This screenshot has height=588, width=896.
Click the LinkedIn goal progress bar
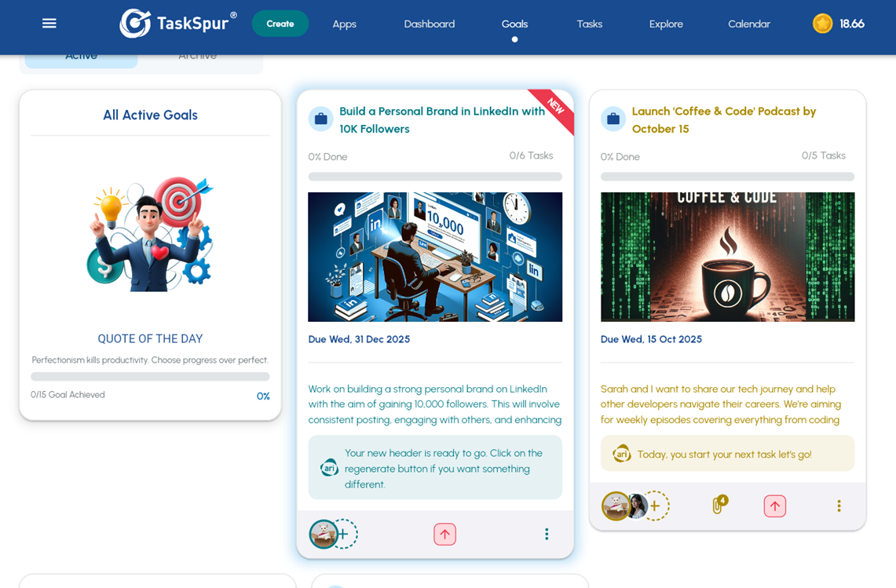[435, 177]
